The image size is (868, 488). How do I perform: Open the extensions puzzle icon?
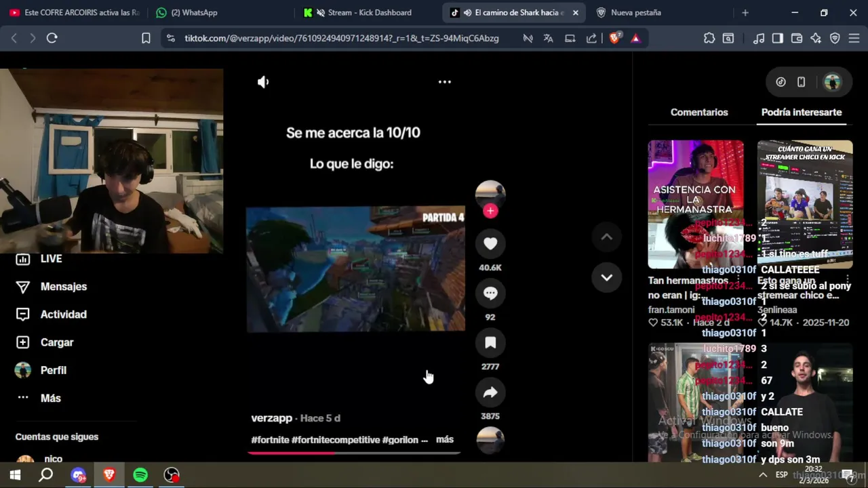coord(709,39)
